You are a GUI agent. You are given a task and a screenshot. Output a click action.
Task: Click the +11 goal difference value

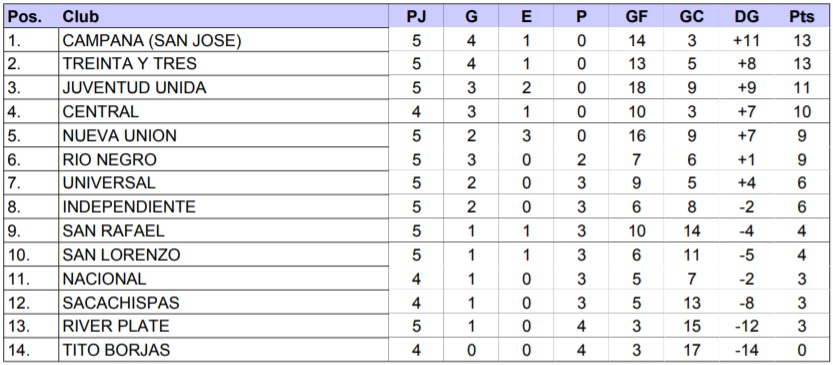[x=746, y=40]
